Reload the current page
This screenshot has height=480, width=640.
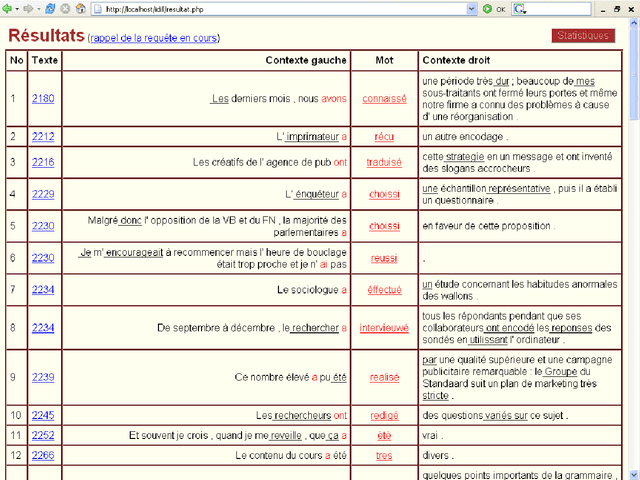tap(50, 8)
